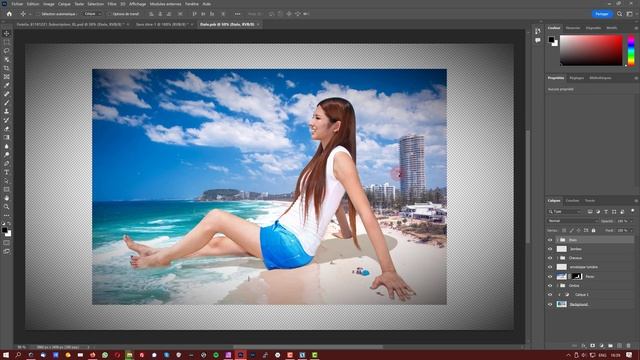
Task: Open the Normal blend mode dropdown
Action: tap(572, 221)
